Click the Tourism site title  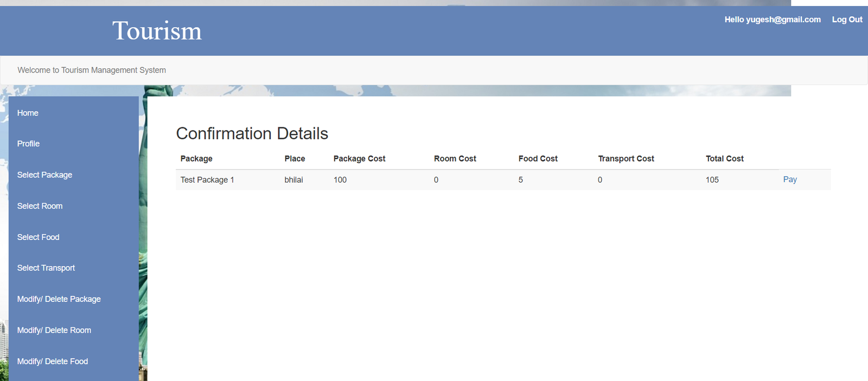click(157, 31)
